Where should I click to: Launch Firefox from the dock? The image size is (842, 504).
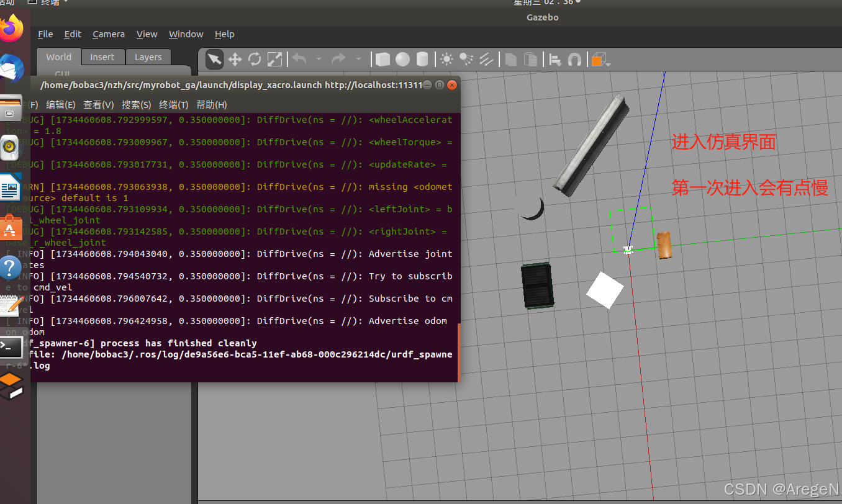pos(12,29)
